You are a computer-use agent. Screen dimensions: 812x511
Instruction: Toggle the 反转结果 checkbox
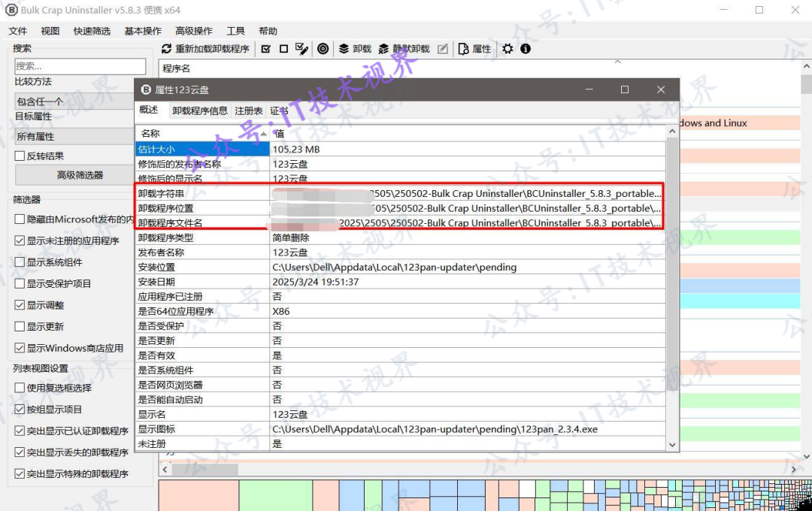pyautogui.click(x=20, y=156)
